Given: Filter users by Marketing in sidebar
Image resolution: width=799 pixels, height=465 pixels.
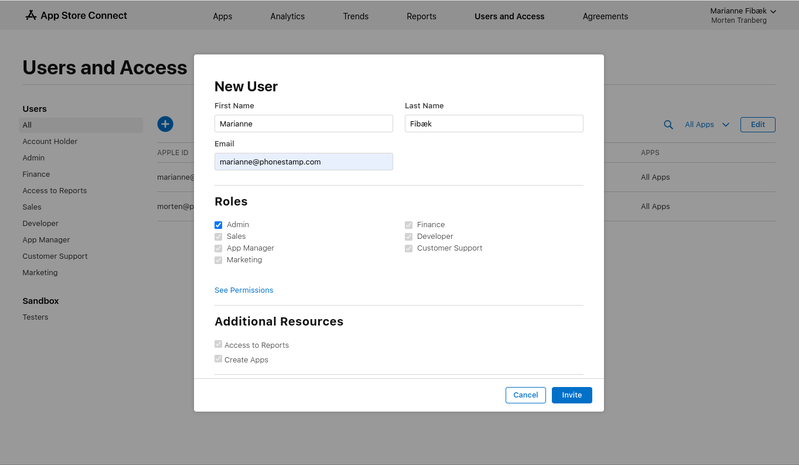Looking at the screenshot, I should click(x=40, y=272).
